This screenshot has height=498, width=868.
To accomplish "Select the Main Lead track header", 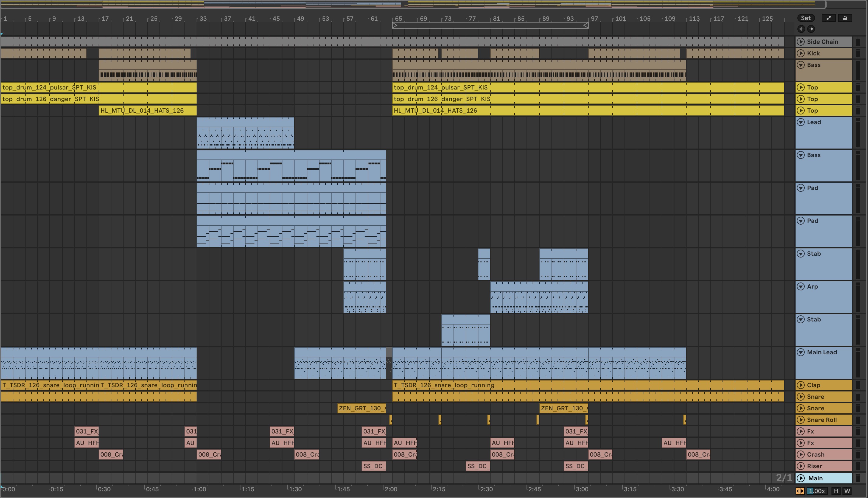I will (x=824, y=363).
